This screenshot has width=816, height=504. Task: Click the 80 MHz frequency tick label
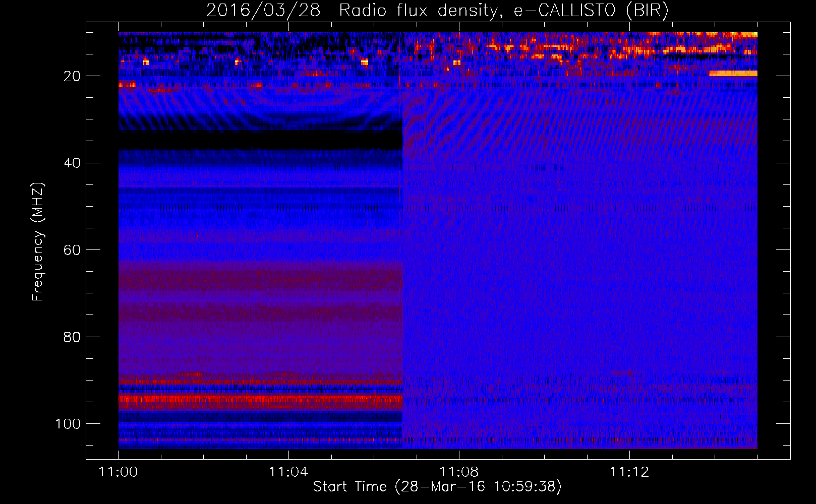tap(72, 337)
